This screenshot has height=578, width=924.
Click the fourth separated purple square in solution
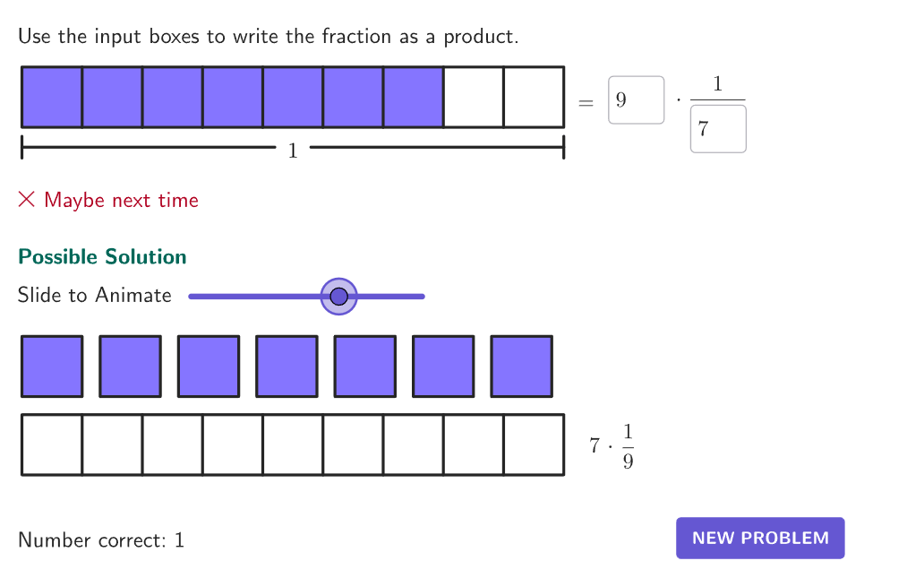point(287,367)
